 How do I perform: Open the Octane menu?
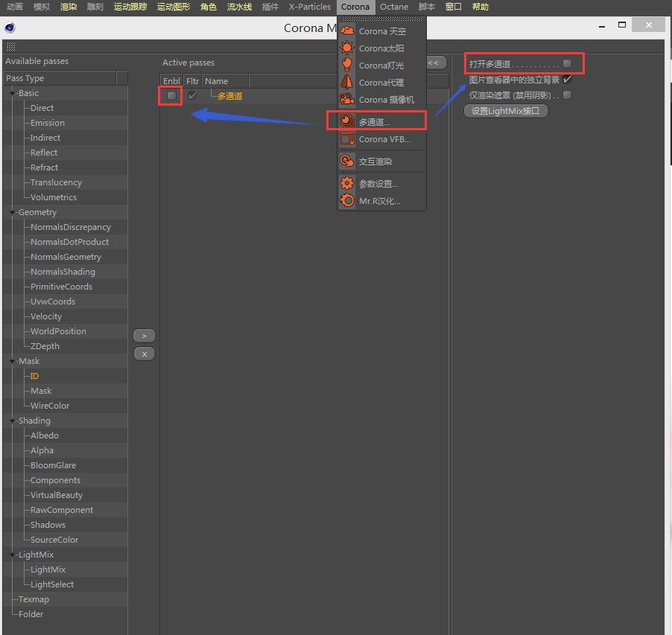point(394,7)
